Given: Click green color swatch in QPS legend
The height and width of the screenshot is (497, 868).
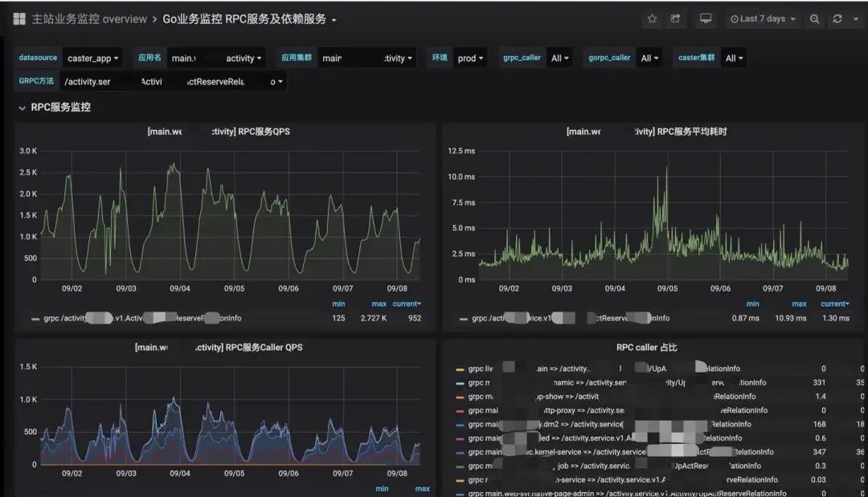Looking at the screenshot, I should coord(35,319).
